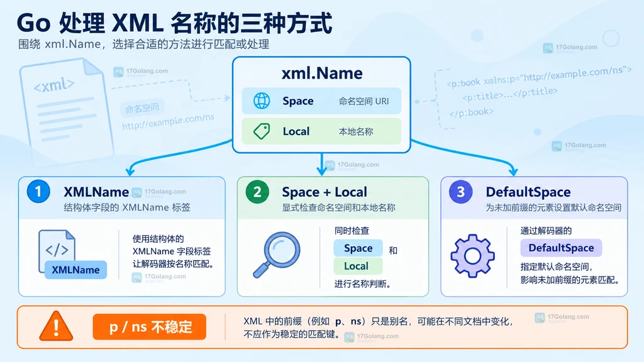644x362 pixels.
Task: Click the '命名空间' pill label
Action: [142, 108]
